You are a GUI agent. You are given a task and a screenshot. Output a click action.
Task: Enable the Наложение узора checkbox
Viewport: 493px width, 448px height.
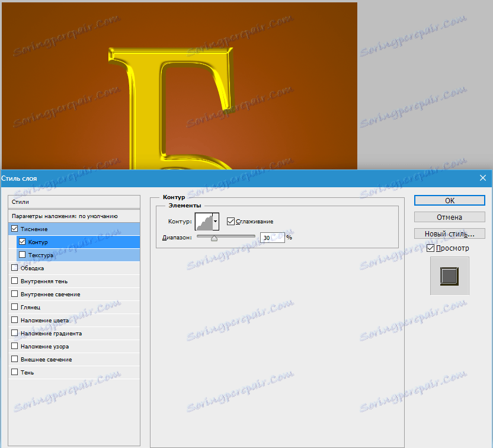[14, 346]
